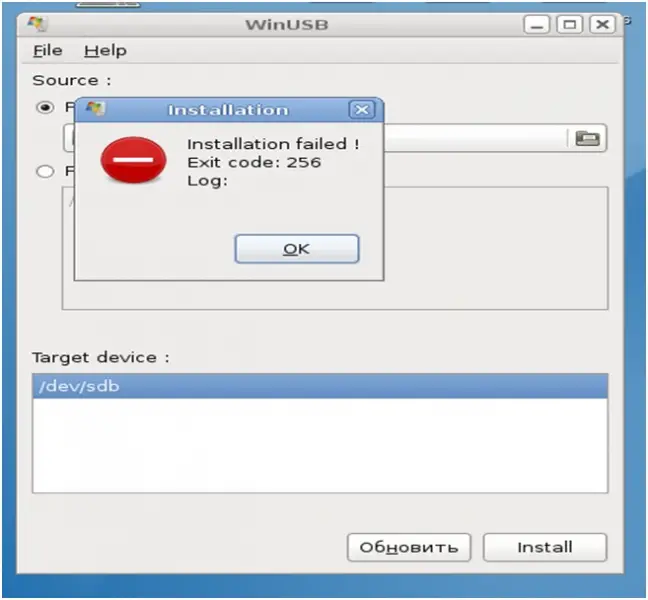648x600 pixels.
Task: Open the File menu
Action: click(48, 51)
